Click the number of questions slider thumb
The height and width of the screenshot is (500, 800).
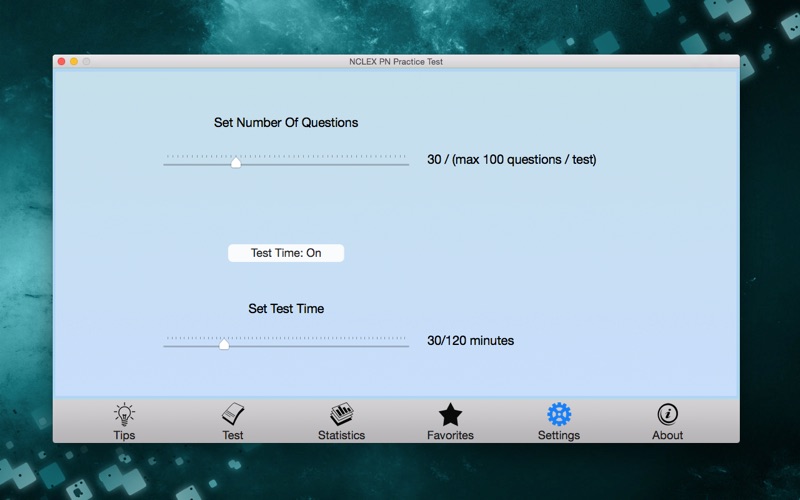tap(236, 163)
